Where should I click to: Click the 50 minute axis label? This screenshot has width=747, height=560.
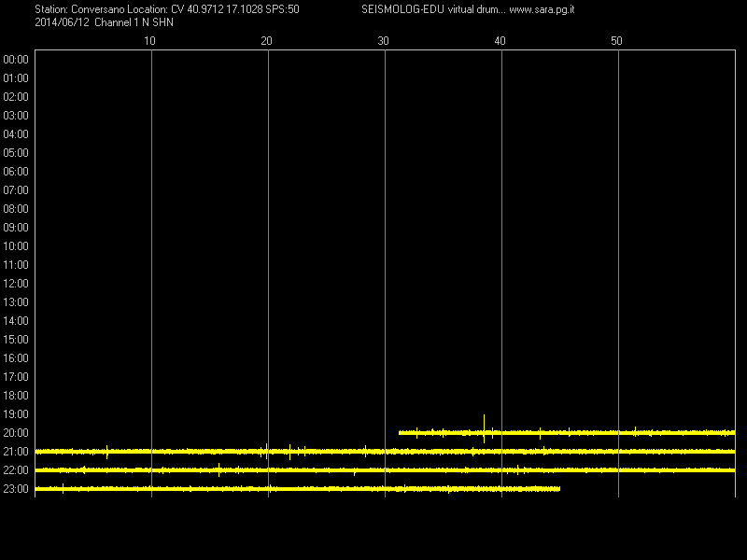pyautogui.click(x=616, y=41)
